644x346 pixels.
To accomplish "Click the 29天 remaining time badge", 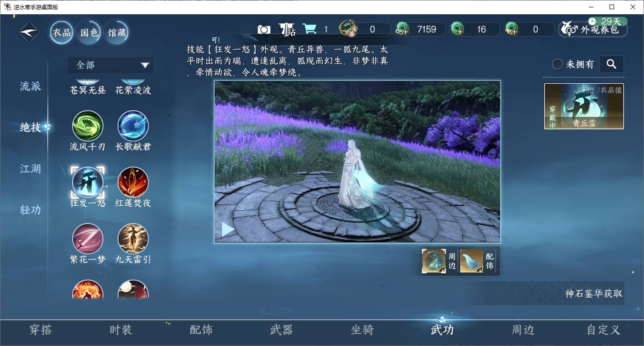I will [x=607, y=21].
